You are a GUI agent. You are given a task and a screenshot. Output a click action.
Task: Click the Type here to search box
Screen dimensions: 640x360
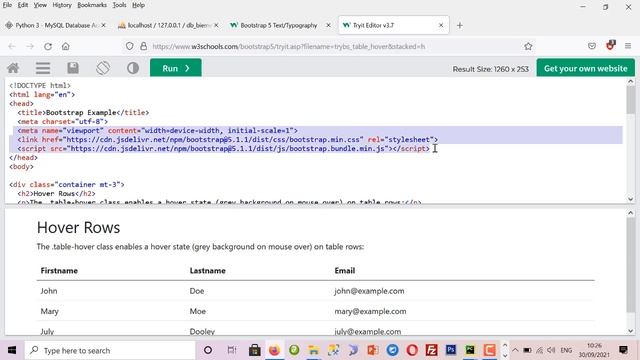(110, 350)
